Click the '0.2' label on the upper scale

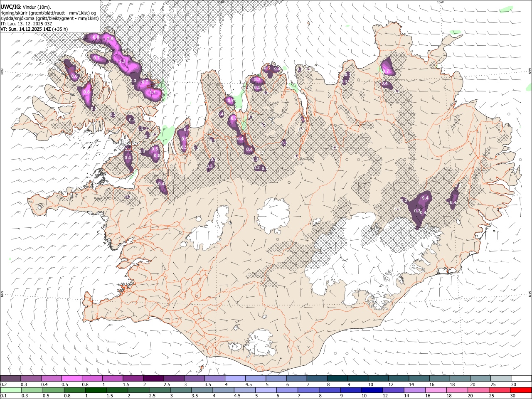[x=4, y=384]
